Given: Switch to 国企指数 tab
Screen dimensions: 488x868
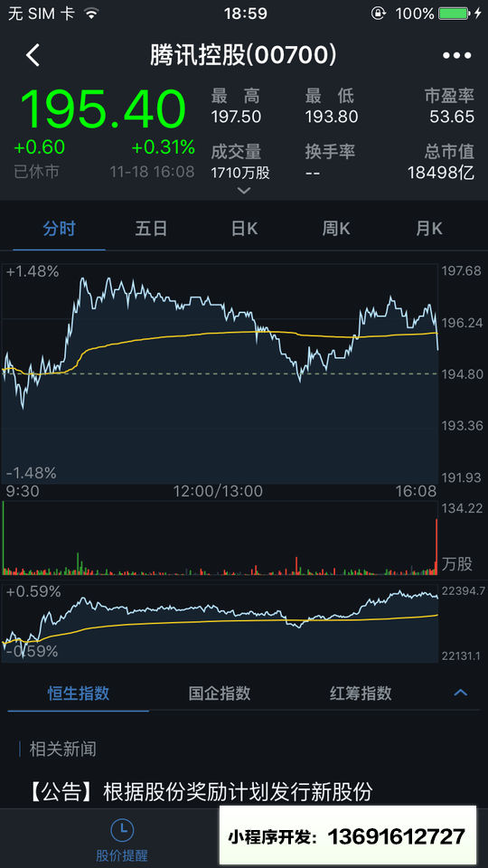Looking at the screenshot, I should click(220, 693).
